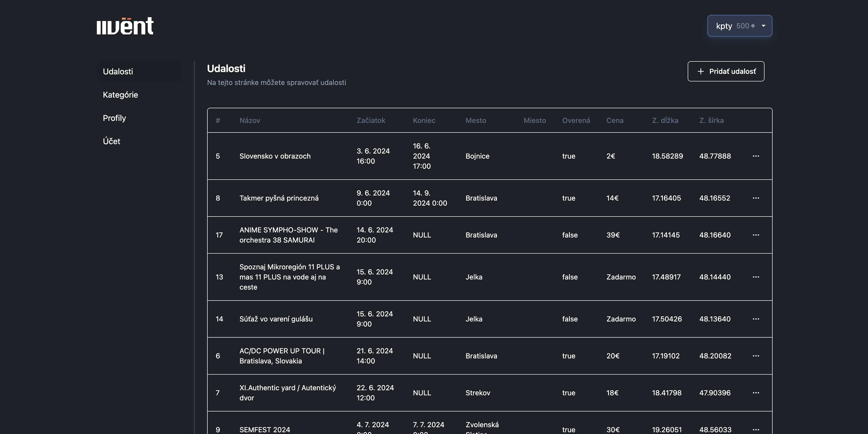Open actions menu for Slovensko v obrazoch

click(756, 156)
